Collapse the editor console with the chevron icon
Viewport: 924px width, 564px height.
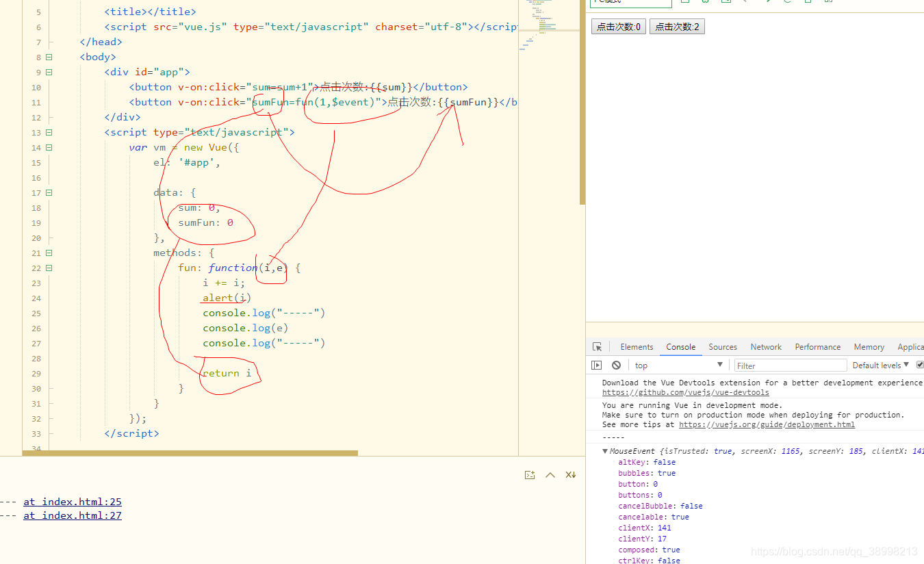550,475
